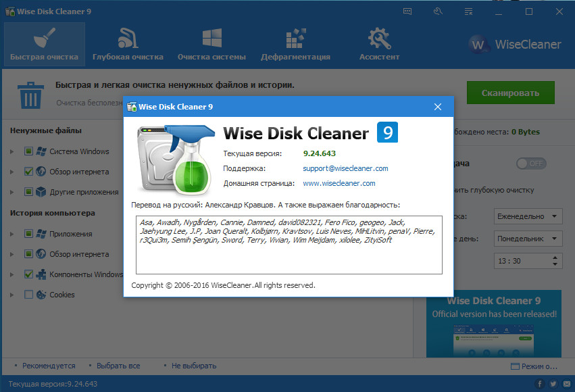Open the Быстрая очистка tab
The height and width of the screenshot is (392, 575).
click(x=44, y=44)
